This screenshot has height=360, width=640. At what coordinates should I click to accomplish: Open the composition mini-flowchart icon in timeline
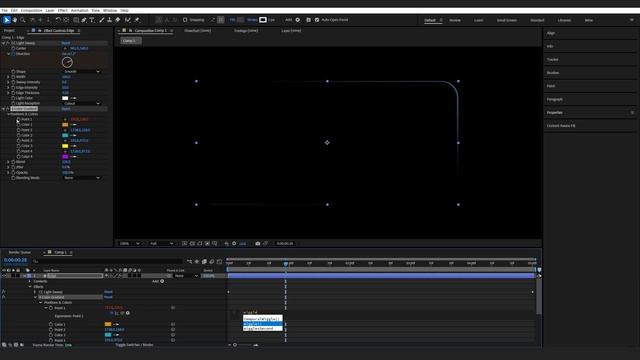click(189, 262)
